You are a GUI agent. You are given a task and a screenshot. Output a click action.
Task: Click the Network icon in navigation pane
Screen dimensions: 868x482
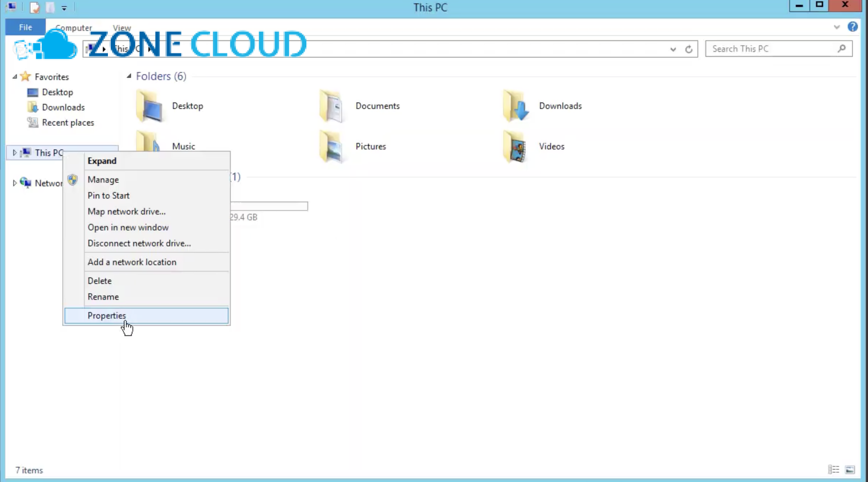pyautogui.click(x=26, y=183)
